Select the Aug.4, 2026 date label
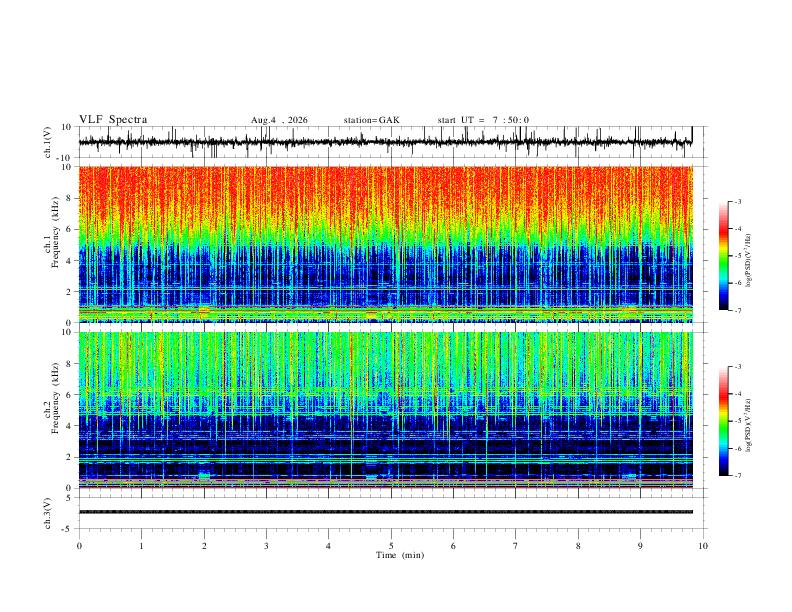 279,120
